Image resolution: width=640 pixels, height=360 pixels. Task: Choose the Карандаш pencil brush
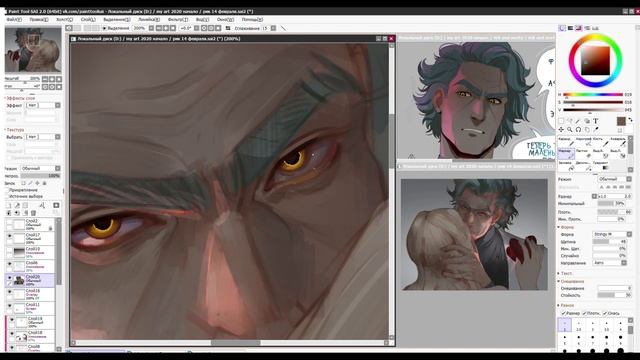point(566,142)
